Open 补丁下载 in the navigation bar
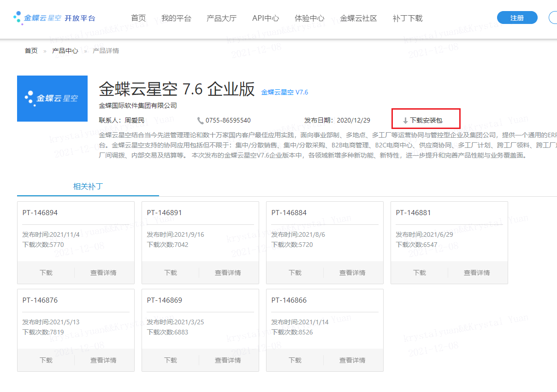Image resolution: width=557 pixels, height=392 pixels. click(407, 18)
